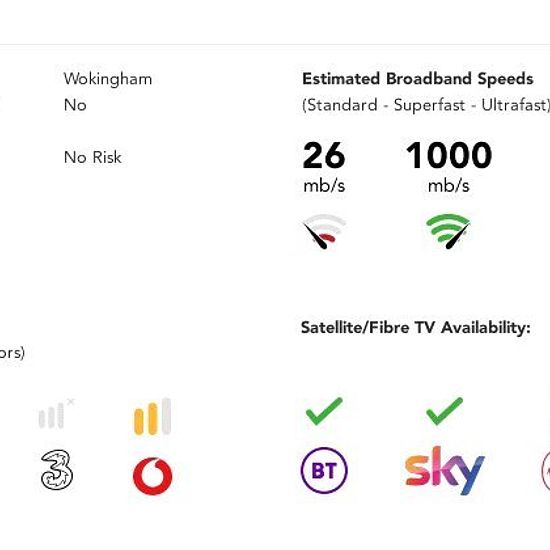Click the mb/s unit under 1000

pyautogui.click(x=449, y=186)
